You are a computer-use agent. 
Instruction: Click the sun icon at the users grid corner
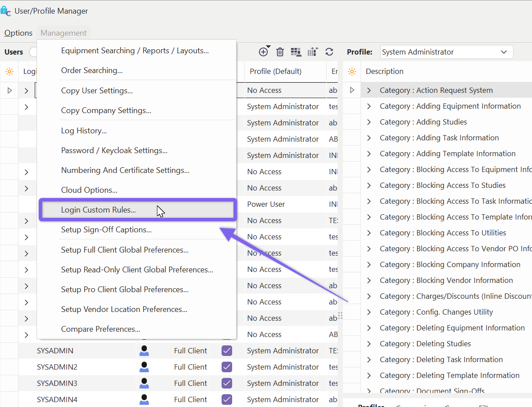pyautogui.click(x=9, y=71)
